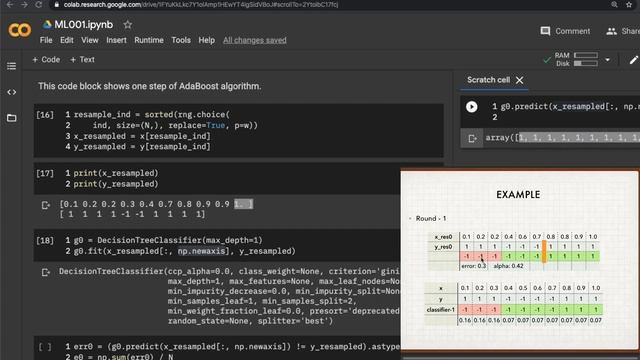Open the Edit menu

click(x=67, y=40)
